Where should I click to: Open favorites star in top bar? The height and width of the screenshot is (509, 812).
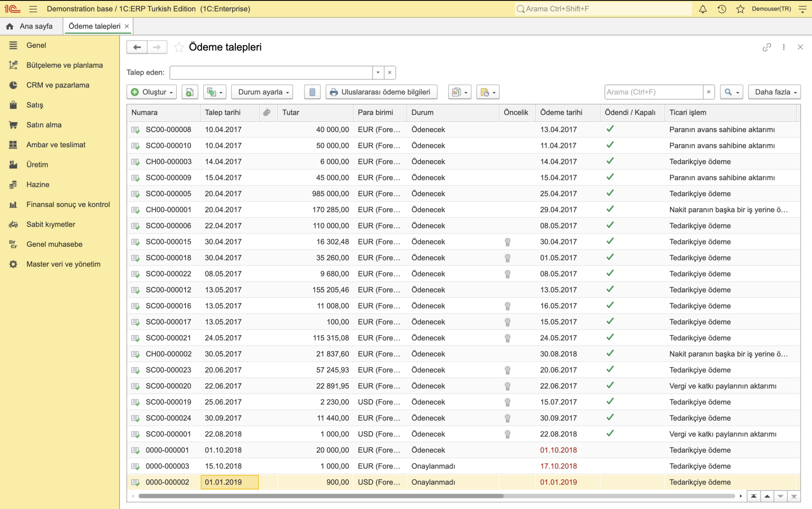[x=740, y=9]
